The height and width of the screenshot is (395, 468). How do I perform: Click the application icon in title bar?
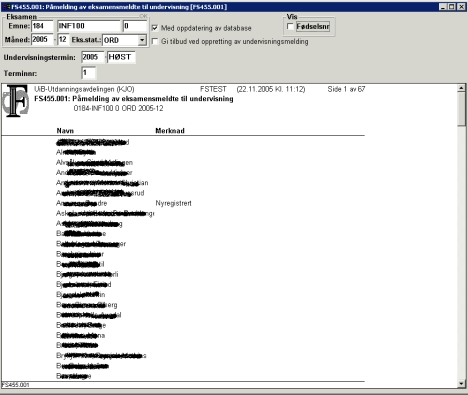point(7,7)
